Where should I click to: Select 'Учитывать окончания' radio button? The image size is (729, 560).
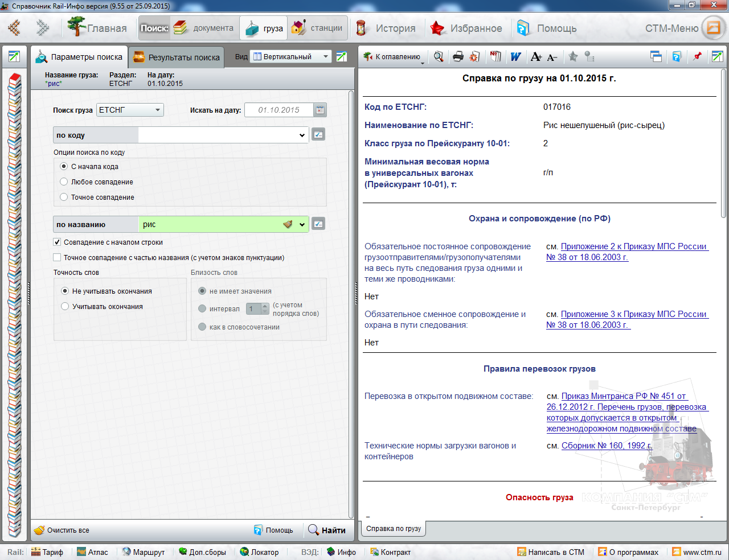[65, 307]
